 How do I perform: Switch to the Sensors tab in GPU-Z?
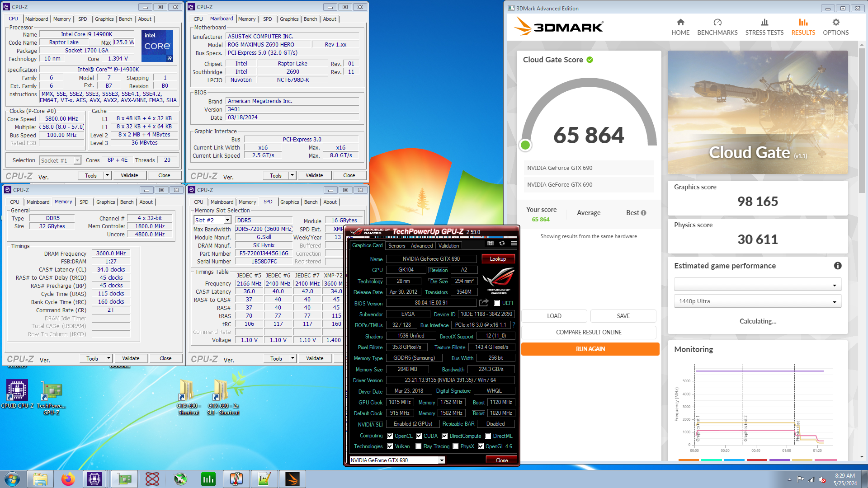point(396,246)
